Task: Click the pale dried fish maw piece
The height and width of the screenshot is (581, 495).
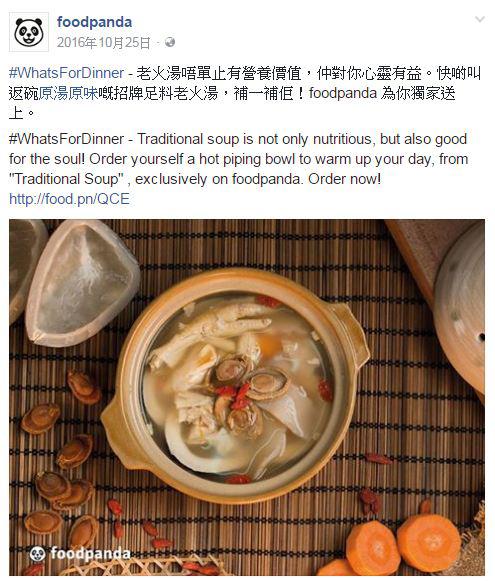Action: pos(82,283)
